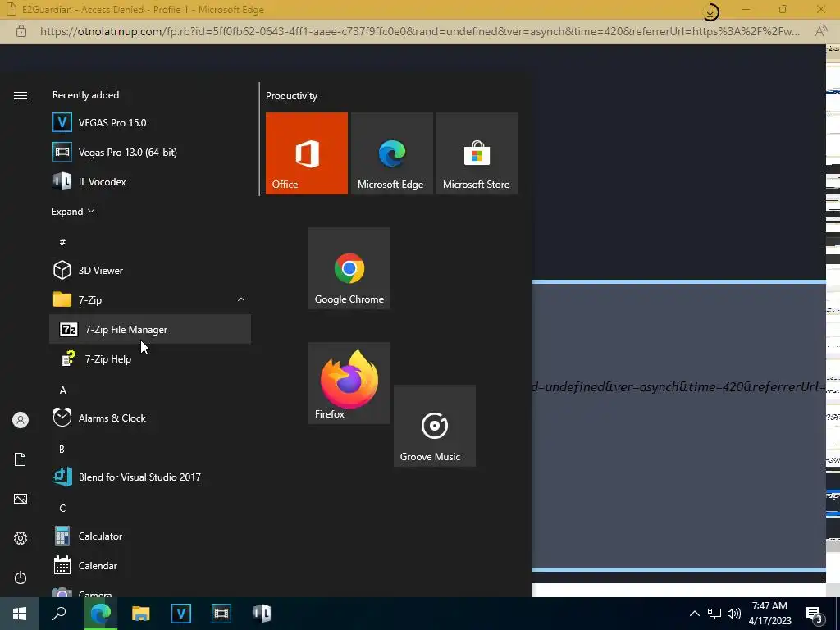Expand the recently added list

tap(73, 212)
